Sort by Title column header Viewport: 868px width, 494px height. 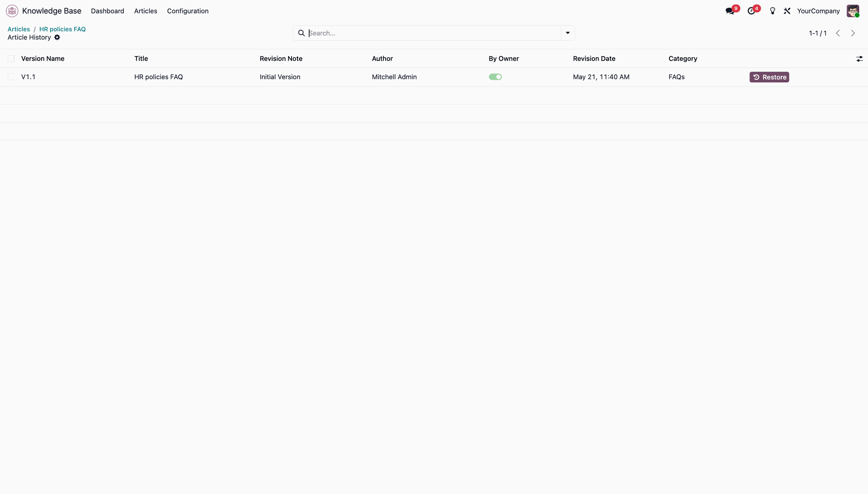pos(141,59)
